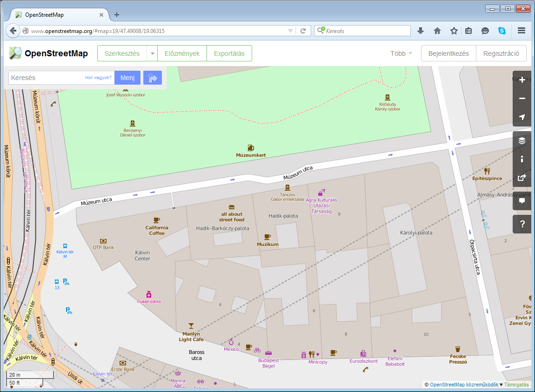The image size is (535, 392).
Task: Click the OpenStreetMap logo magnifier
Action: (15, 53)
